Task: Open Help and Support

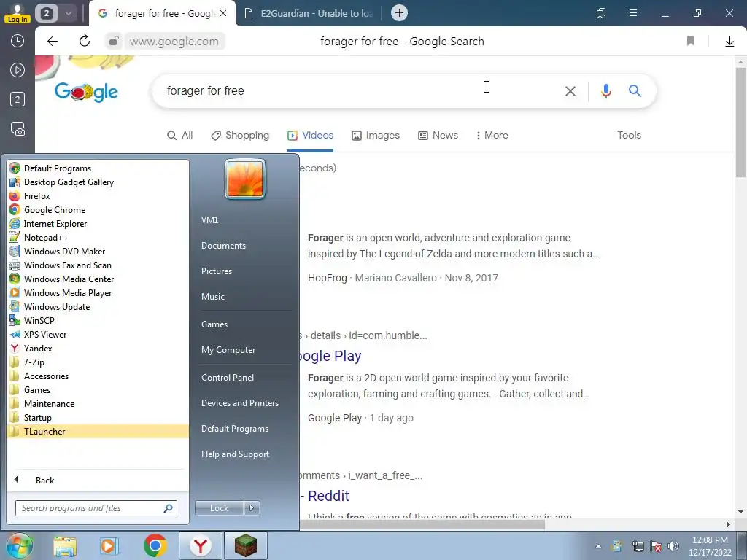Action: click(235, 454)
